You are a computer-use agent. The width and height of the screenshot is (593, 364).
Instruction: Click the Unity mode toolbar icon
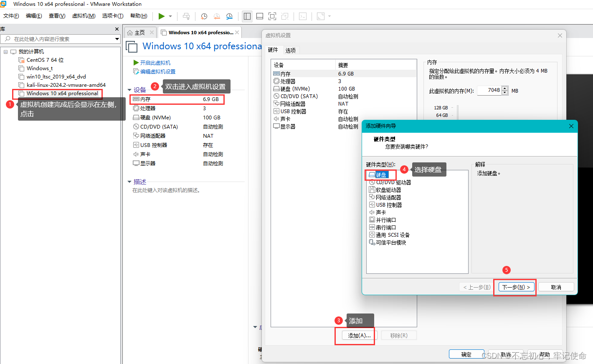[285, 16]
